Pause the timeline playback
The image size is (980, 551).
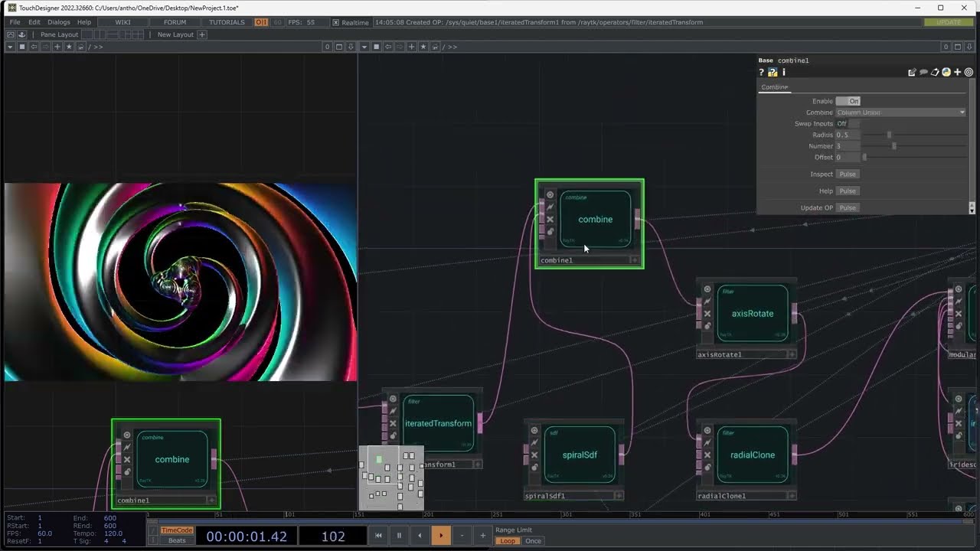click(399, 536)
